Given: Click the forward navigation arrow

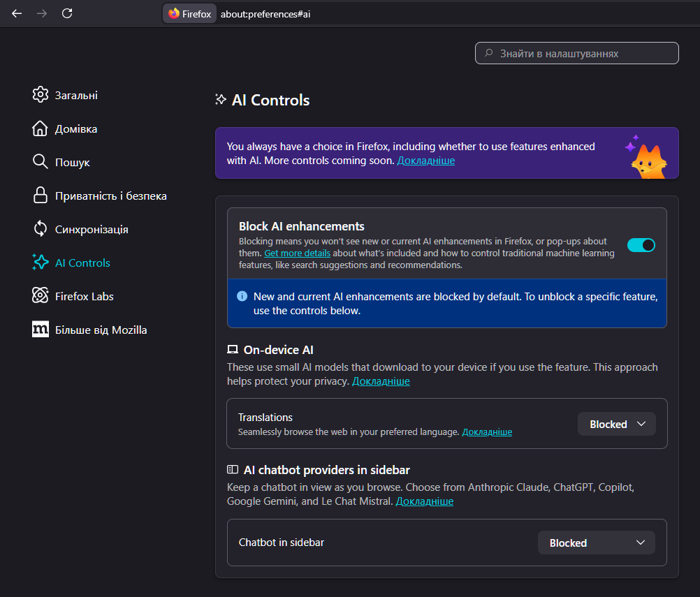Looking at the screenshot, I should (x=42, y=13).
